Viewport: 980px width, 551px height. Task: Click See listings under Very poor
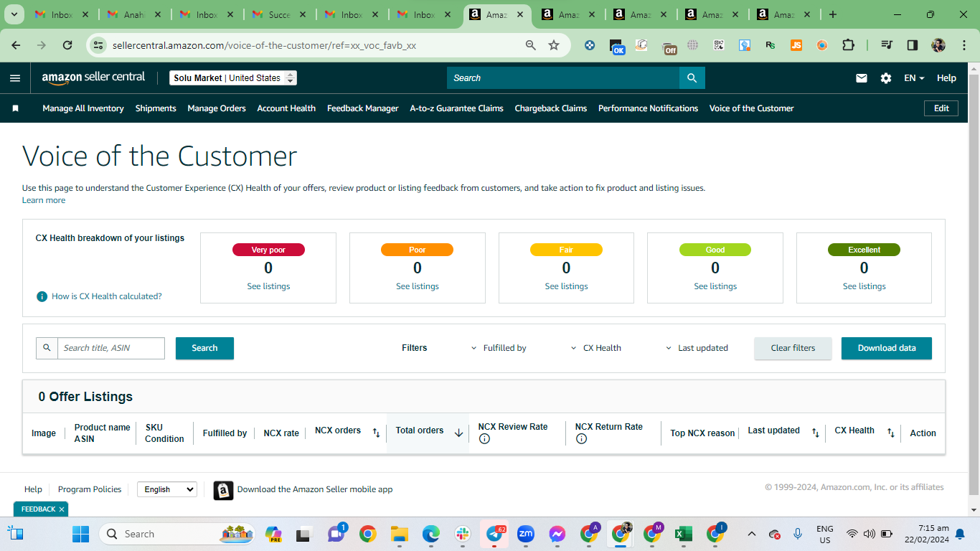(x=268, y=286)
